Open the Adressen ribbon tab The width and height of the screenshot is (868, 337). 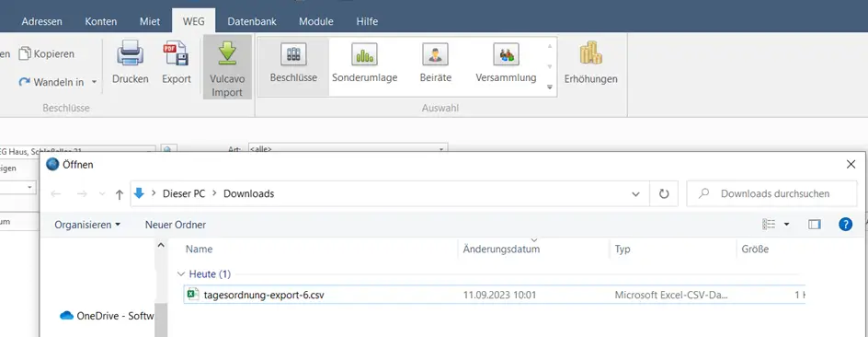tap(41, 21)
